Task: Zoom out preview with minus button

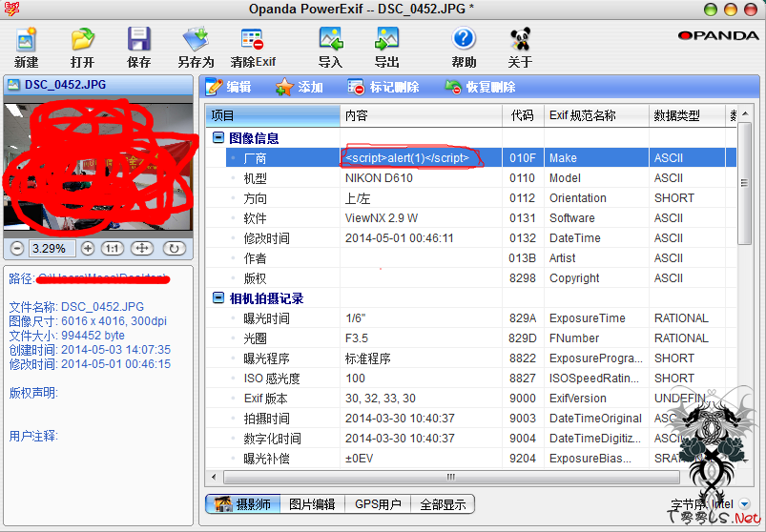Action: pos(17,248)
